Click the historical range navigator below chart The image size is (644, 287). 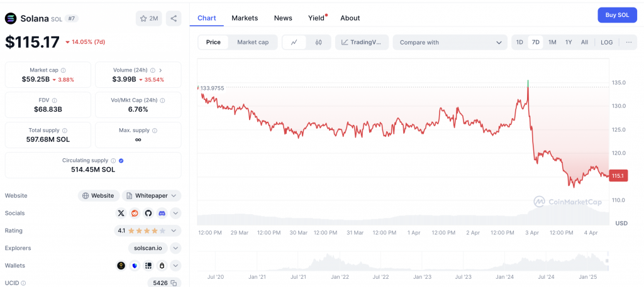point(402,261)
